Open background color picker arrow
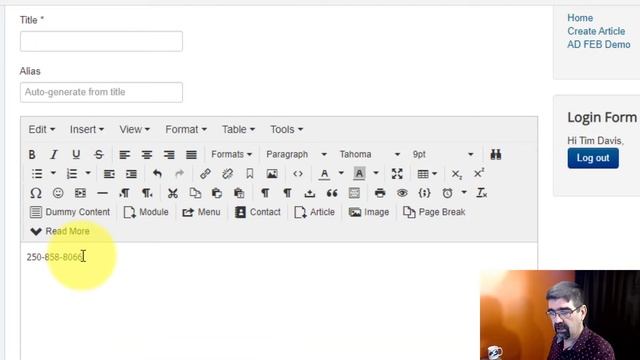 (x=376, y=173)
